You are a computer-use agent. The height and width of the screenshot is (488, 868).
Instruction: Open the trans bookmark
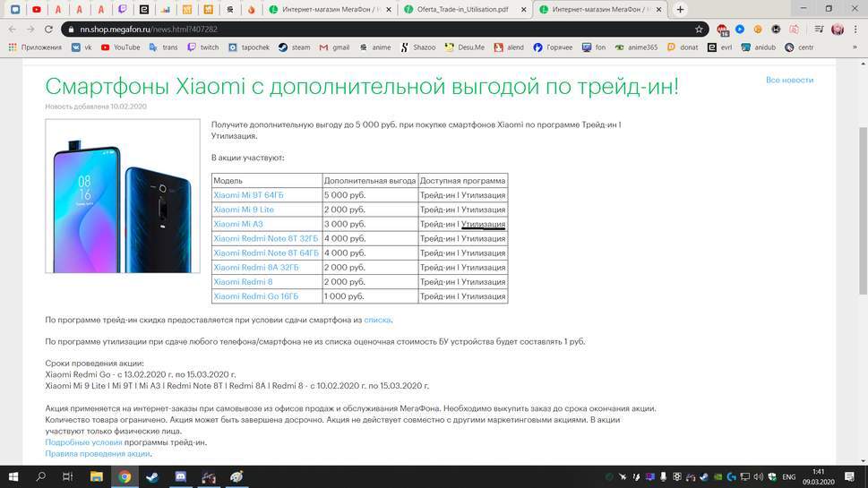pyautogui.click(x=163, y=47)
